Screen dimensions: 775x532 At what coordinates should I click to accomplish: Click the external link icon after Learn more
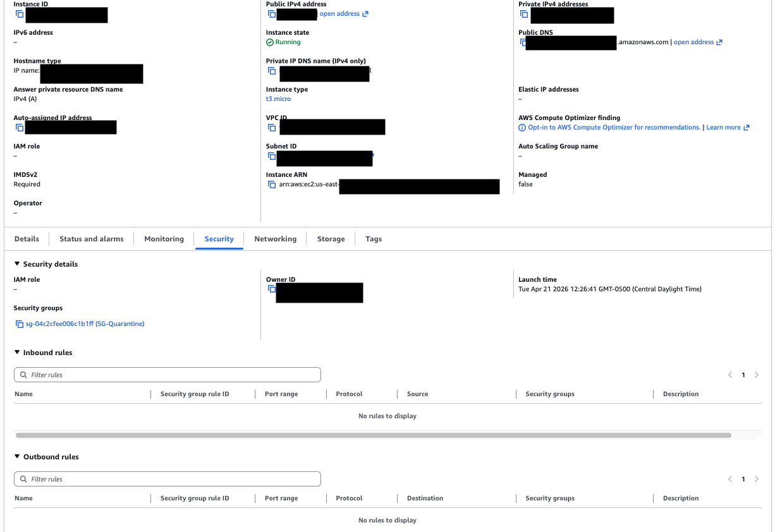(747, 128)
